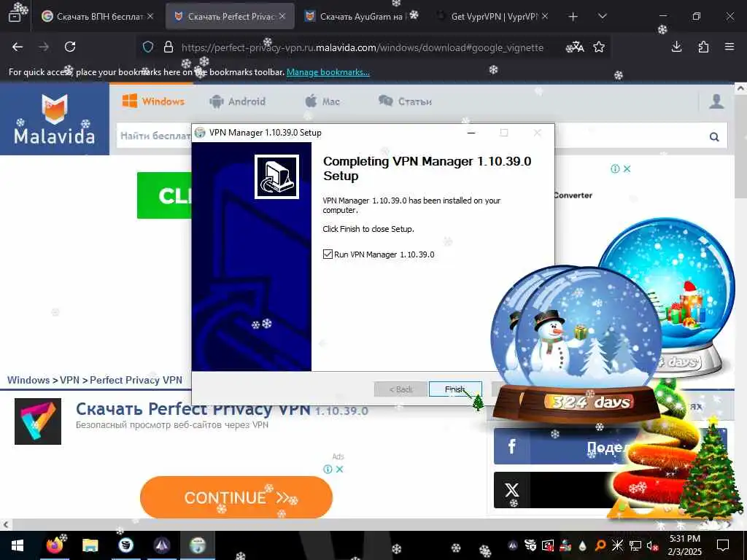Close the top ad with X icon
The image size is (747, 560).
(627, 168)
